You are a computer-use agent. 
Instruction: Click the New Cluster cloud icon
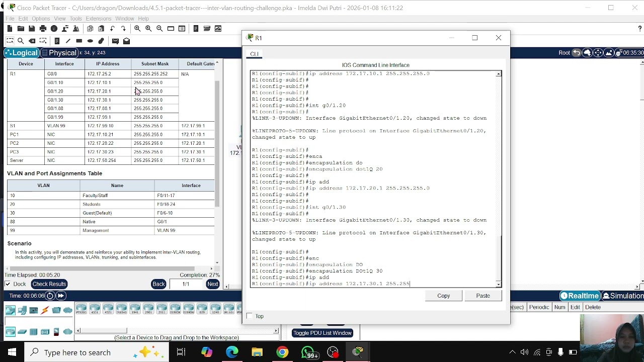coord(587,53)
